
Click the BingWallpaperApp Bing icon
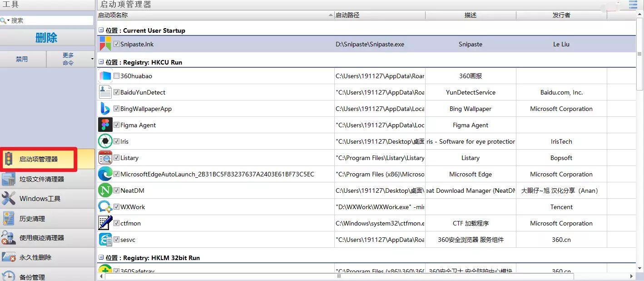[x=105, y=109]
